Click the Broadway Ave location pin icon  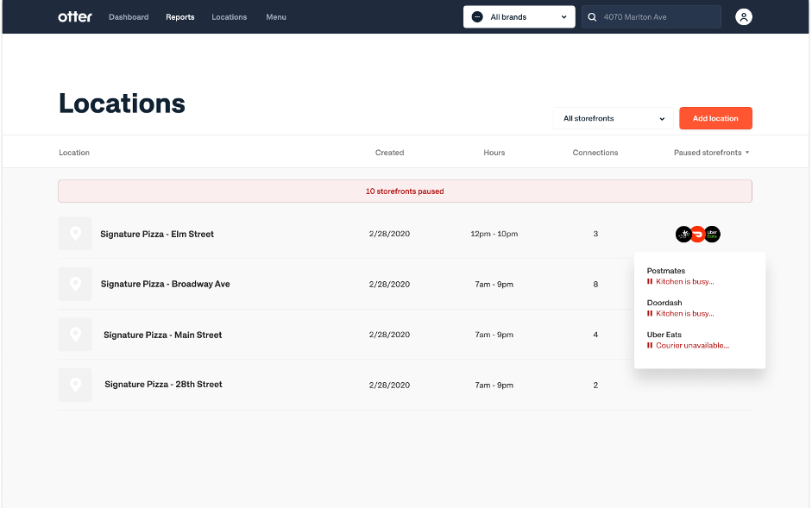75,284
